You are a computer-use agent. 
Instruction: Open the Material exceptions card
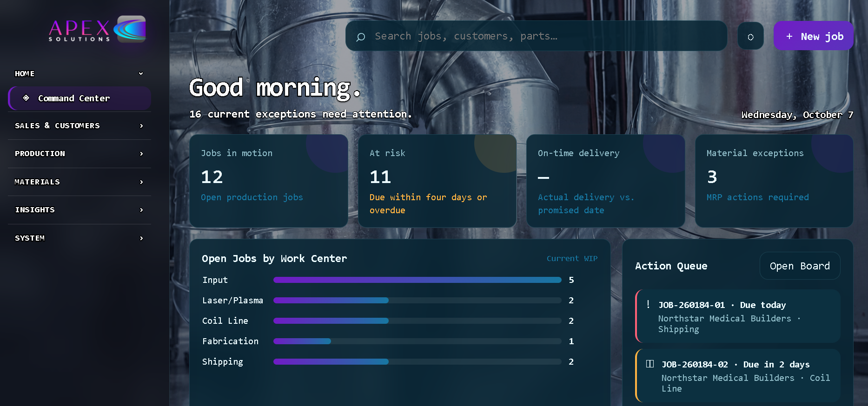pyautogui.click(x=774, y=181)
